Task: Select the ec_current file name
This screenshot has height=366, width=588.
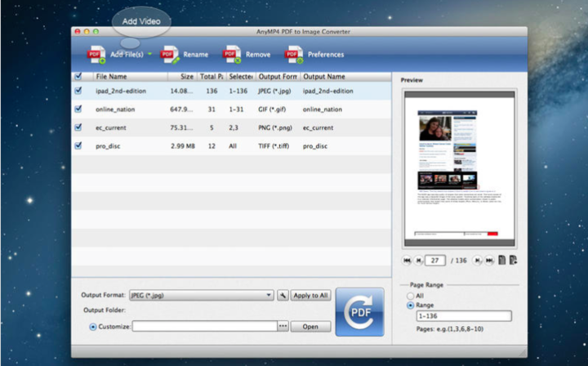Action: coord(110,127)
